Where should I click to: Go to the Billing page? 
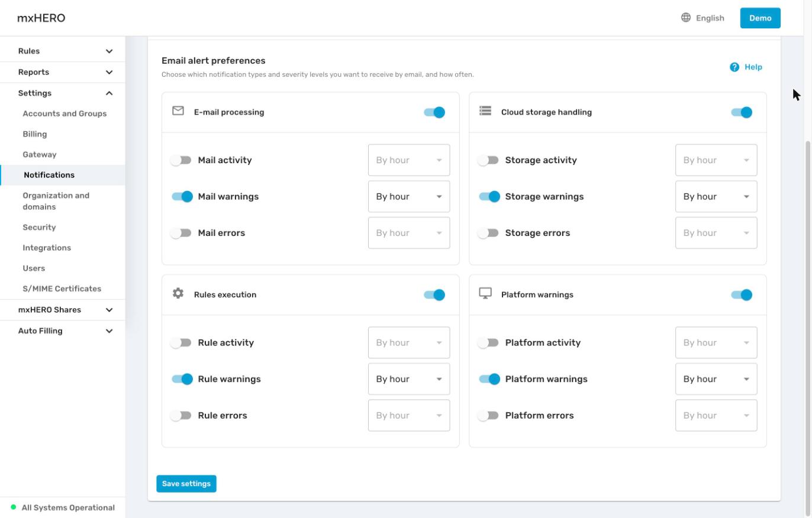35,134
